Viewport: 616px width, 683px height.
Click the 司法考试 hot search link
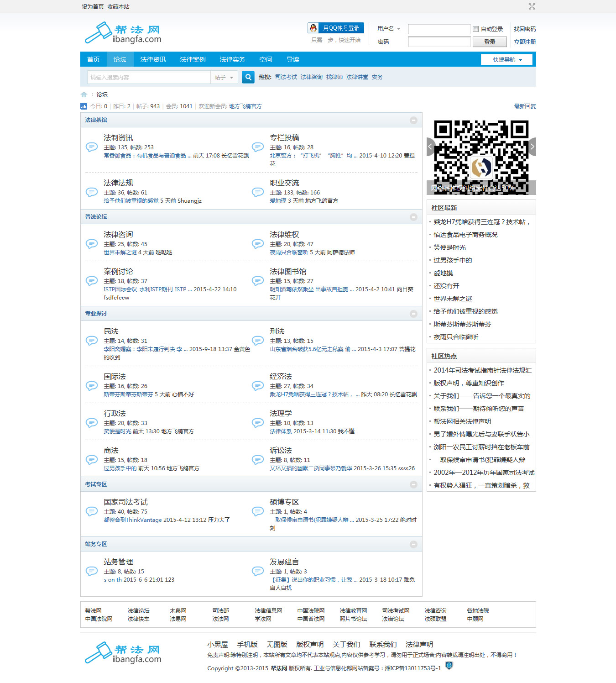click(x=286, y=77)
